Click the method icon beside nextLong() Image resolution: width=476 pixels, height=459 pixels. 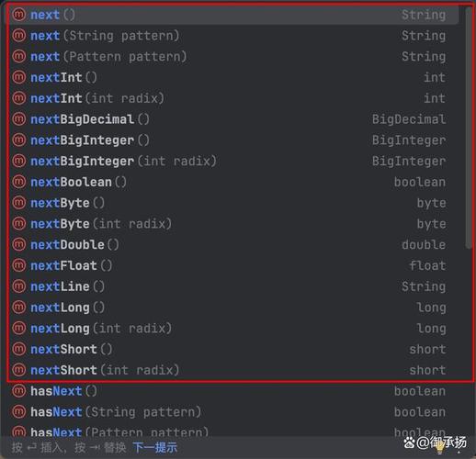tap(19, 308)
